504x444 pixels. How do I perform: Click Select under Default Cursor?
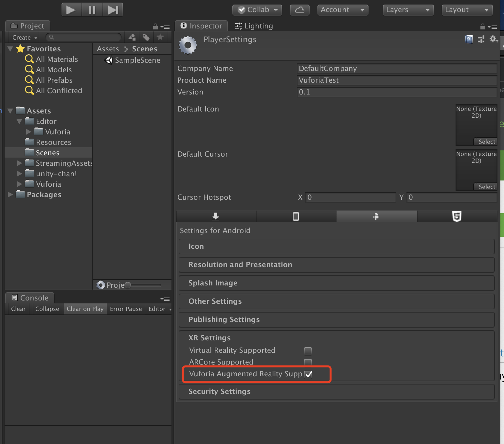pos(486,187)
